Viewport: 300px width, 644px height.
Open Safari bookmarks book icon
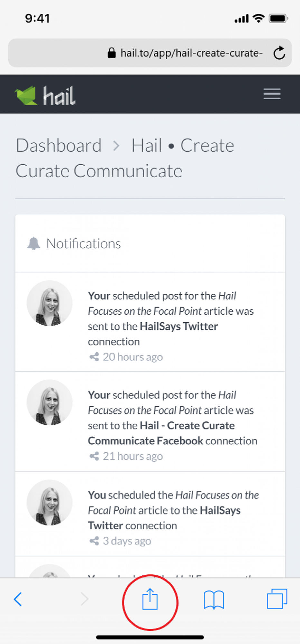click(x=214, y=600)
